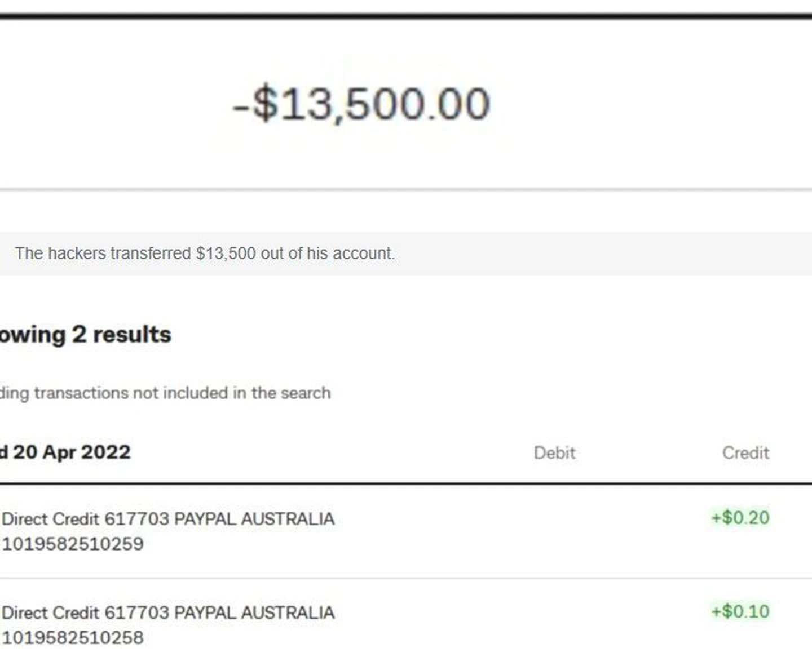Click the black line under the date header
The height and width of the screenshot is (657, 812).
406,483
